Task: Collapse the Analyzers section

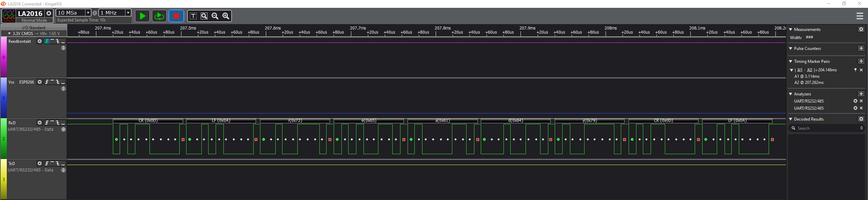Action: pyautogui.click(x=791, y=94)
